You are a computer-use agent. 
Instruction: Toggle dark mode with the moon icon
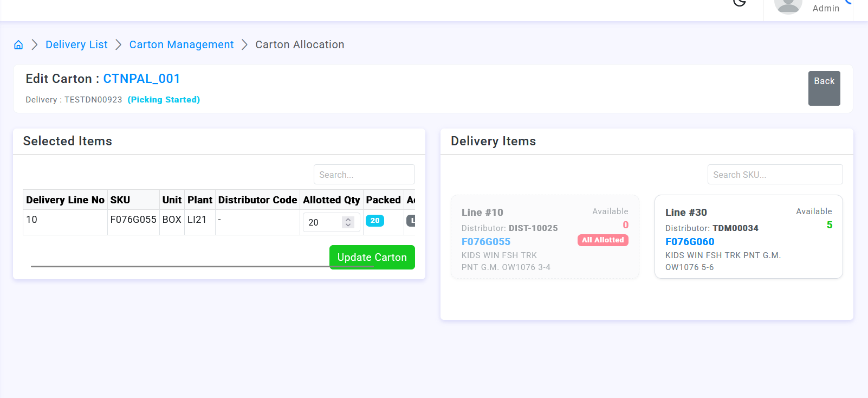pos(740,2)
